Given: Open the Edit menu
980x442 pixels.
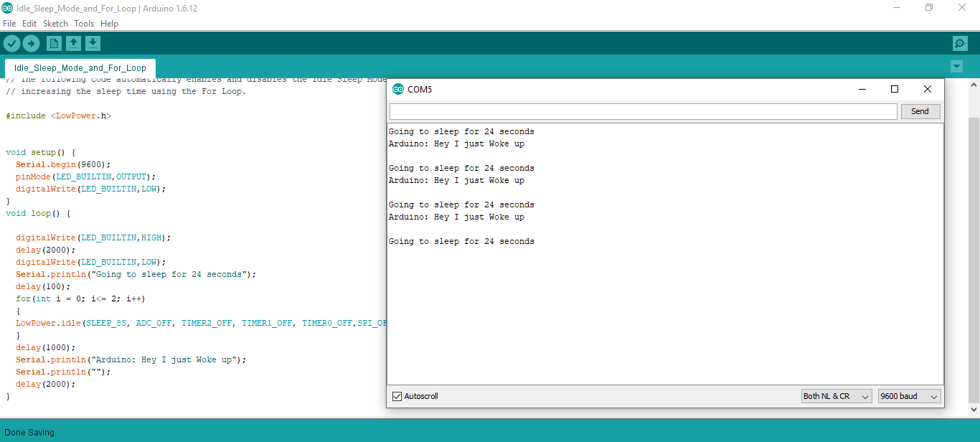Looking at the screenshot, I should [29, 24].
